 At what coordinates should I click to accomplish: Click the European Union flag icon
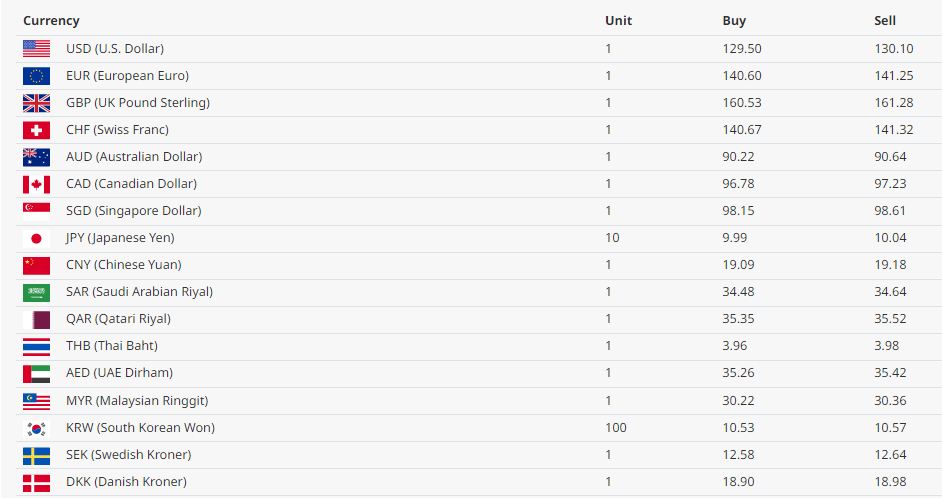(x=36, y=76)
